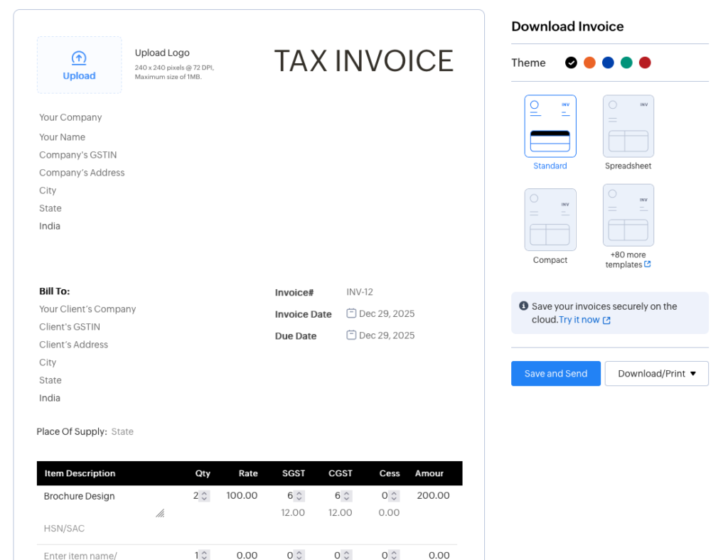This screenshot has width=728, height=560.
Task: Open the Invoice Date calendar picker
Action: click(x=351, y=313)
